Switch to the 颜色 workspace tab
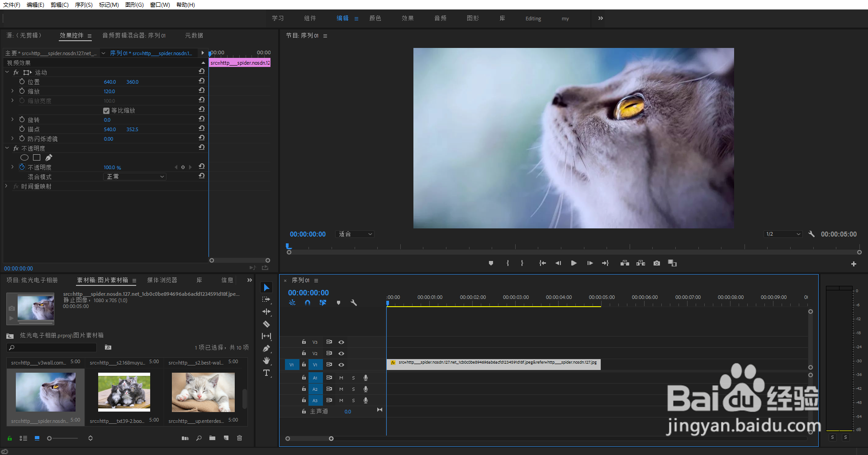This screenshot has width=868, height=455. coord(375,18)
